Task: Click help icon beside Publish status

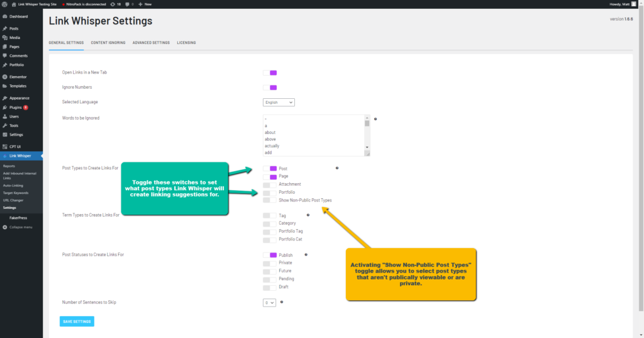Action: click(x=306, y=254)
